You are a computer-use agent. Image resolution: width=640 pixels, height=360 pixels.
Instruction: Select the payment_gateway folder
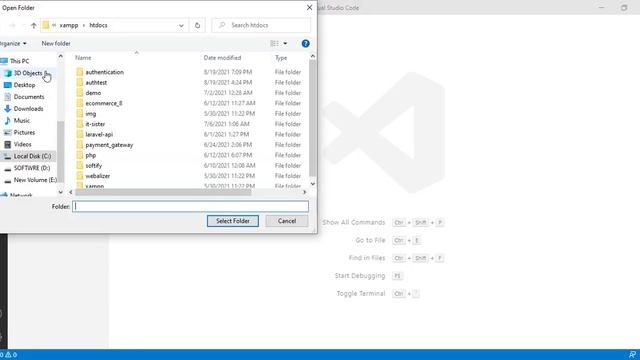[x=109, y=145]
